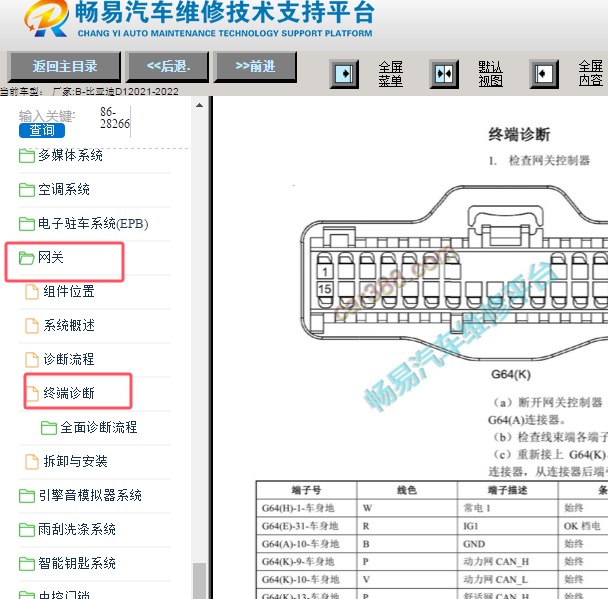Click the G64(H)-1-车身地 table cell
Screen dimensions: 608x599
click(x=306, y=508)
